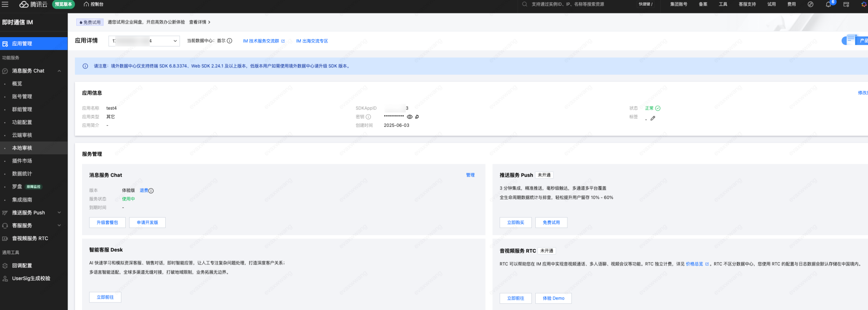Reveal the secret key with eye icon
This screenshot has width=868, height=310.
tap(410, 117)
